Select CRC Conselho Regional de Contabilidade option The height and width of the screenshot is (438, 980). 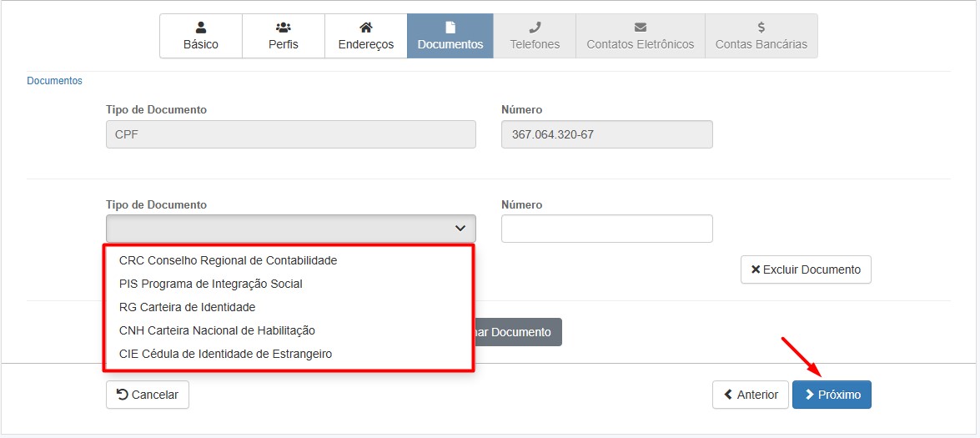coord(228,260)
